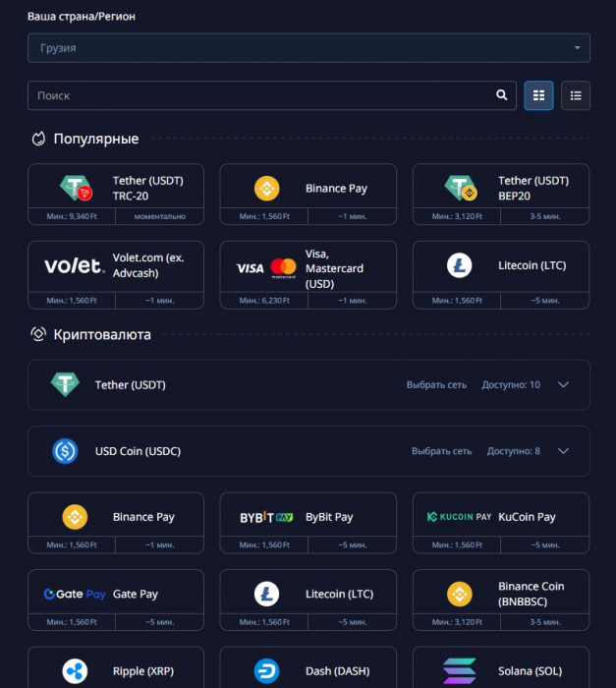Select the Ripple (XRP) label
The image size is (616, 688).
(143, 671)
